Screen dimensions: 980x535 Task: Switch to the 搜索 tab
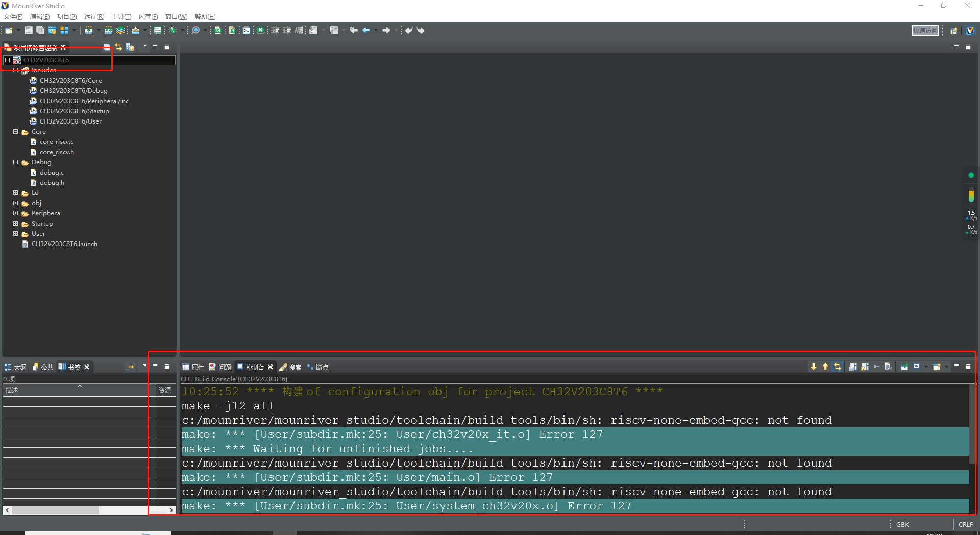pyautogui.click(x=290, y=367)
